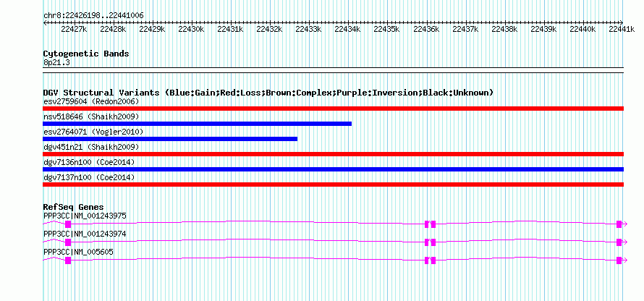Click the red loss bar under dgv7137n100
The width and height of the screenshot is (644, 301).
(x=333, y=185)
